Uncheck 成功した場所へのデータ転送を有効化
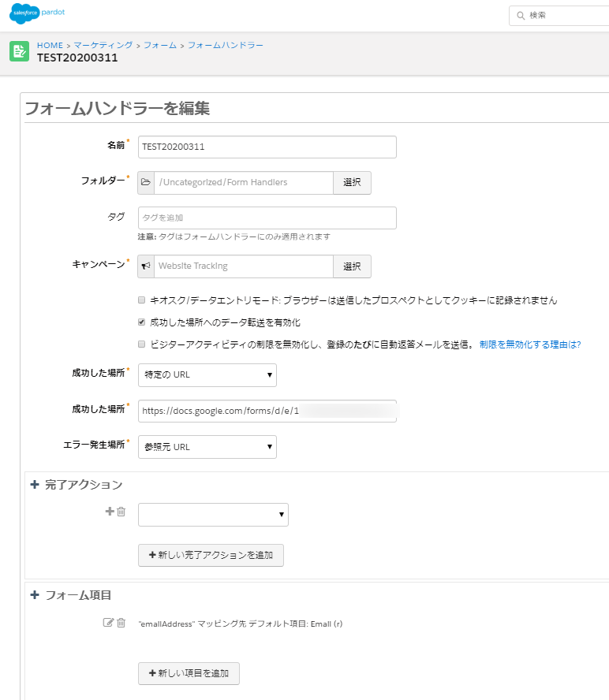The image size is (609, 700). click(141, 322)
